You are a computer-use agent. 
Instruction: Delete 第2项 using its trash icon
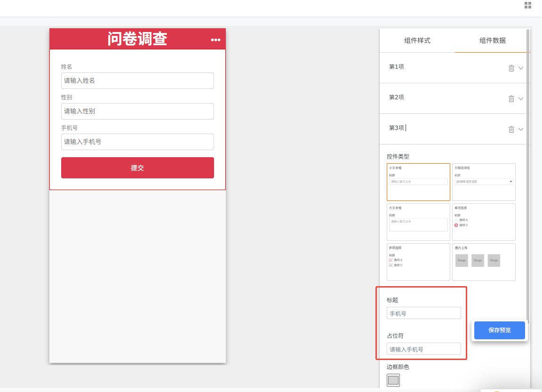click(511, 99)
